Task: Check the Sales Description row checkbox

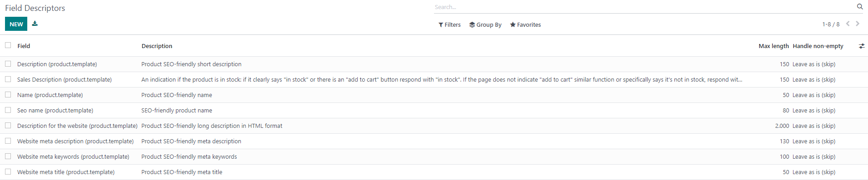Action: [8, 79]
